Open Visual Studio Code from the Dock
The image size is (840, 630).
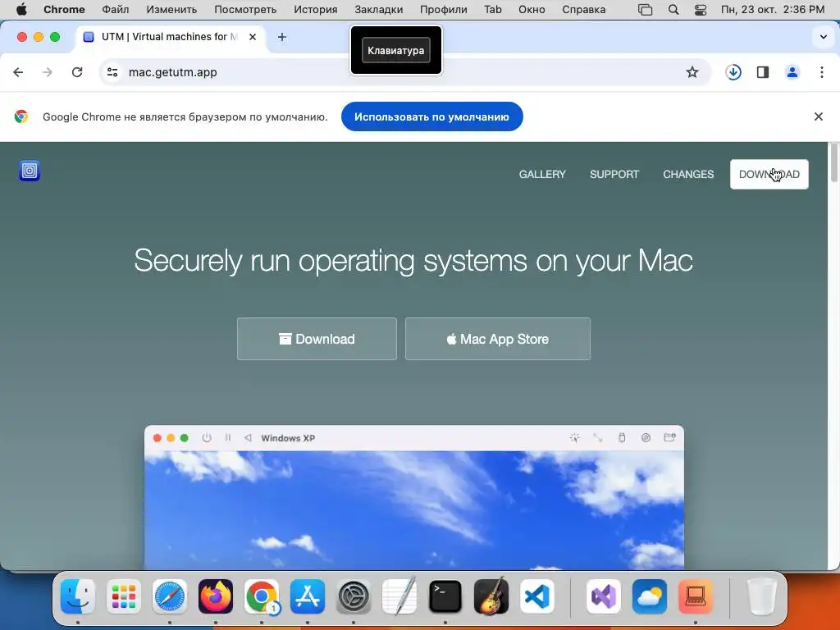(537, 596)
